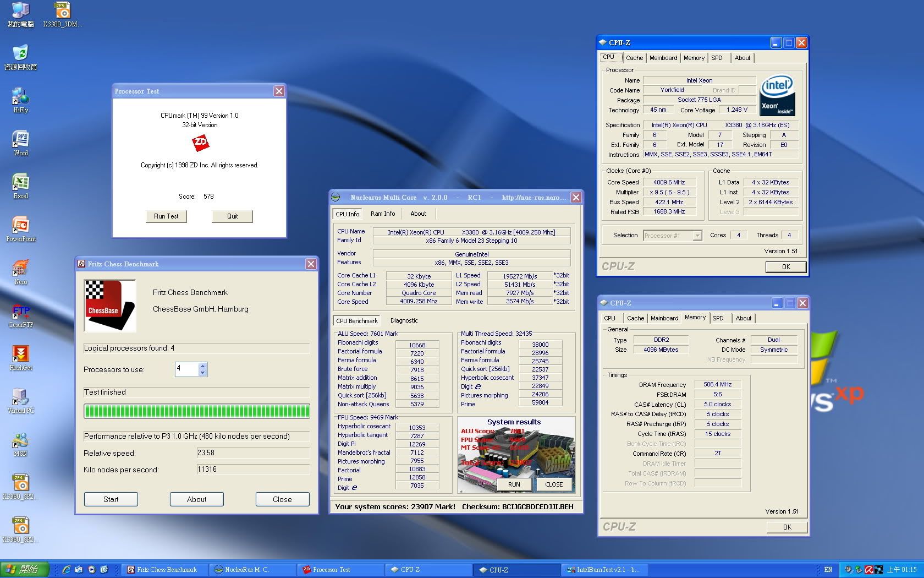Open the Recycle Bin desktop icon

[x=20, y=57]
